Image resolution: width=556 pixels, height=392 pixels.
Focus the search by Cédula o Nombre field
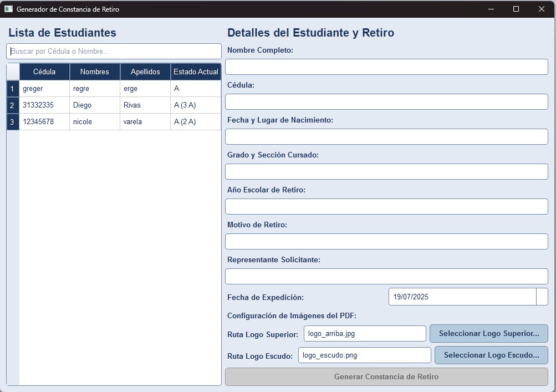click(114, 52)
